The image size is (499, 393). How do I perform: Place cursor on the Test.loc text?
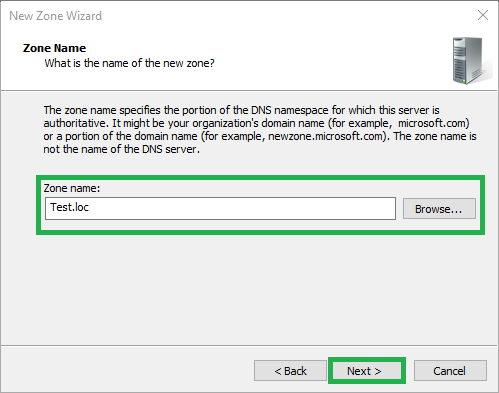click(x=69, y=207)
